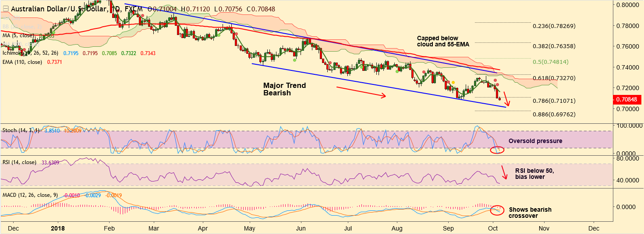644x234 pixels.
Task: Click the 100.0000 Stoch scale label
Action: tap(629, 126)
